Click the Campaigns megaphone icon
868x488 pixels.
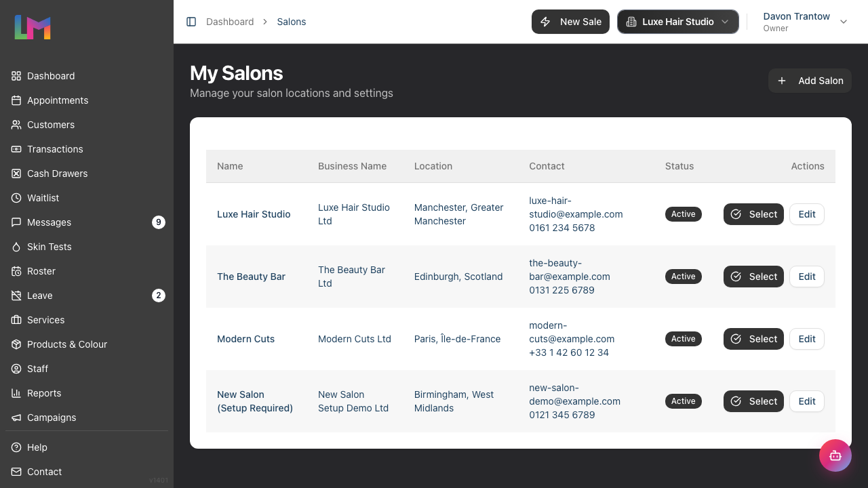(x=16, y=418)
